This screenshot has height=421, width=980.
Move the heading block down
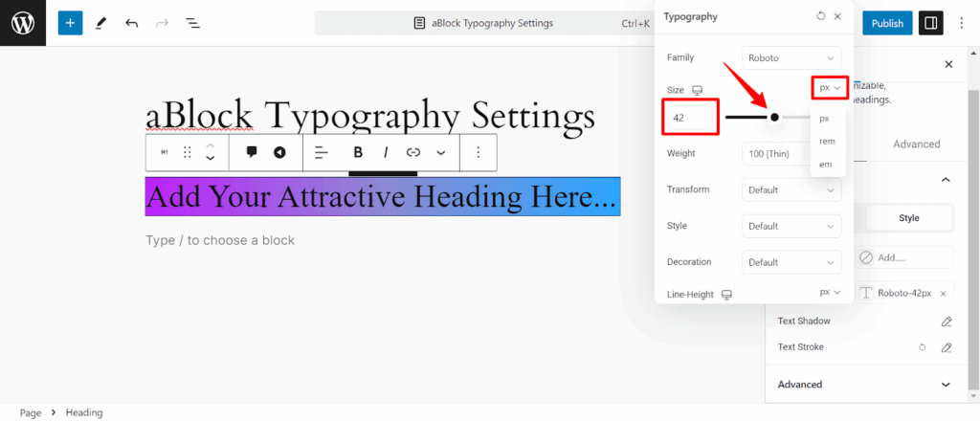coord(210,159)
